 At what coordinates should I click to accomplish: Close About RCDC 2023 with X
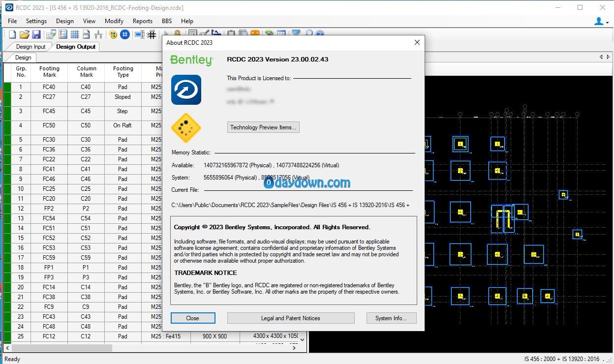(x=417, y=42)
